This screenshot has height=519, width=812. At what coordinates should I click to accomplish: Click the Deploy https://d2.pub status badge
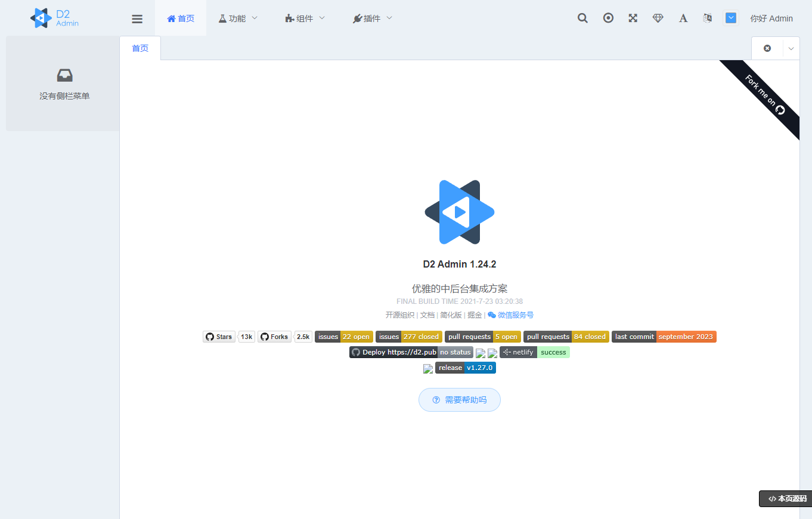(411, 352)
